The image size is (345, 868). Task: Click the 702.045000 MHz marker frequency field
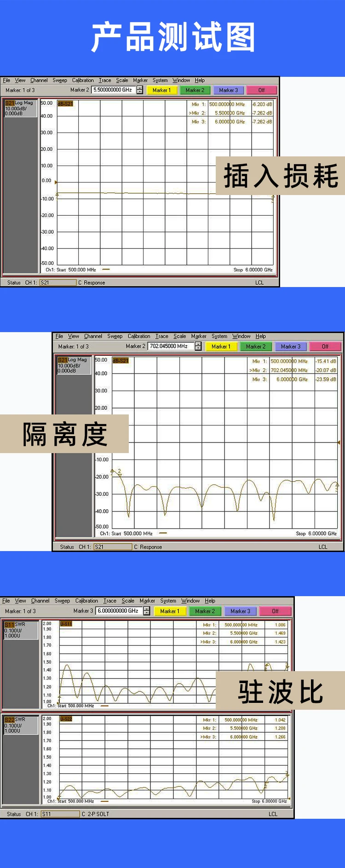coord(171,346)
